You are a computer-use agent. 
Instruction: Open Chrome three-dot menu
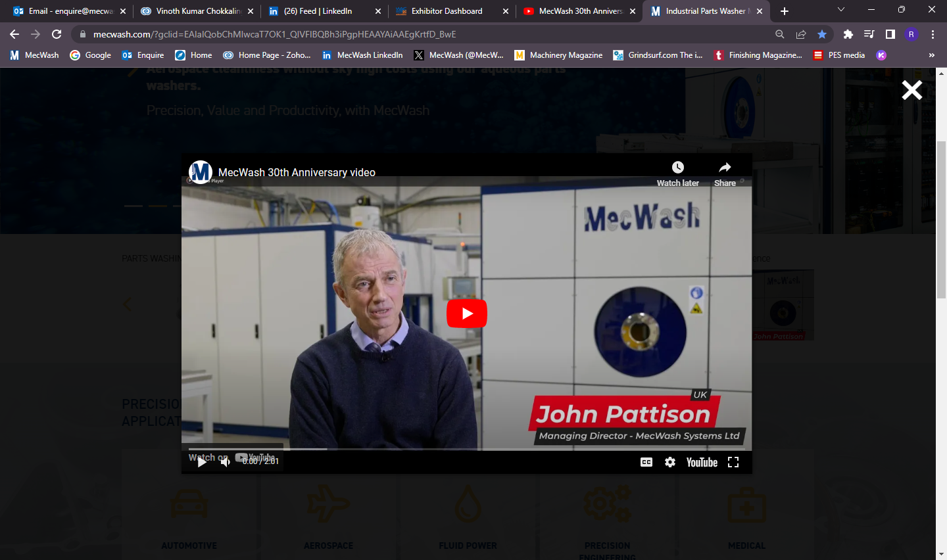click(x=933, y=34)
